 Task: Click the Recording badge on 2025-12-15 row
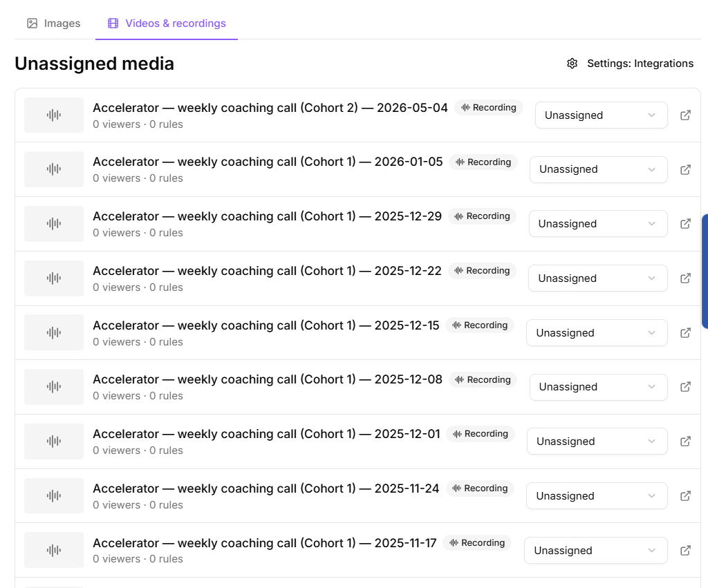pyautogui.click(x=480, y=325)
